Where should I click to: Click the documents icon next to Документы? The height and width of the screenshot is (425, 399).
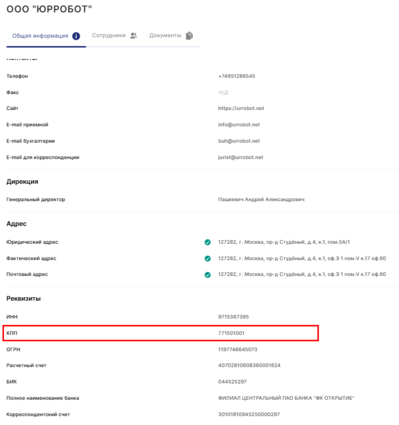click(189, 36)
